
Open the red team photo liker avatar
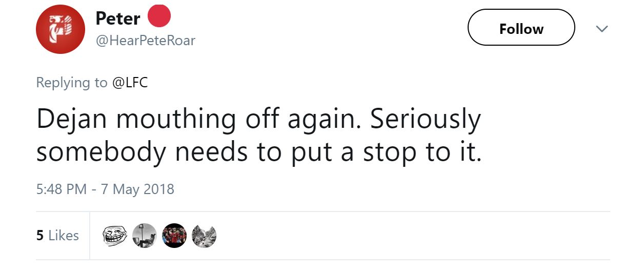[174, 236]
